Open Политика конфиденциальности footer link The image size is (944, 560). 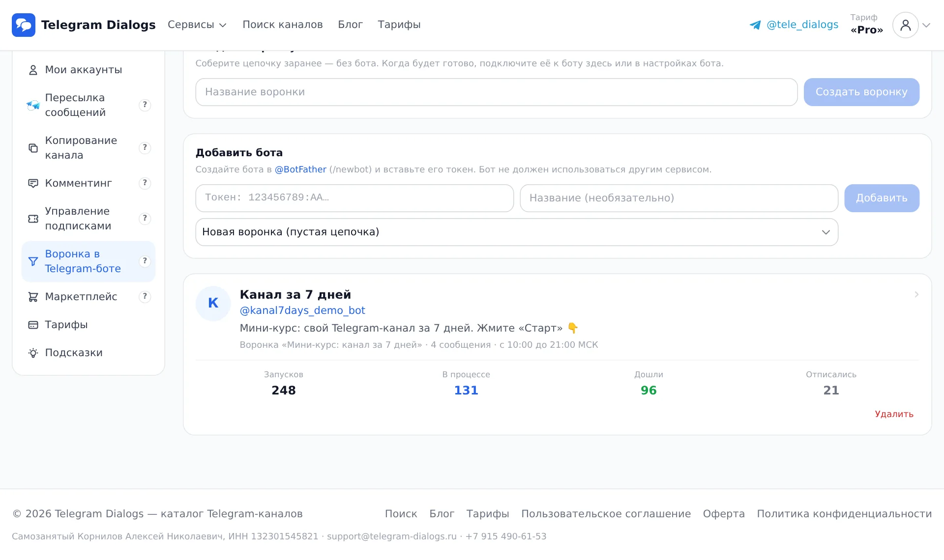pos(844,514)
